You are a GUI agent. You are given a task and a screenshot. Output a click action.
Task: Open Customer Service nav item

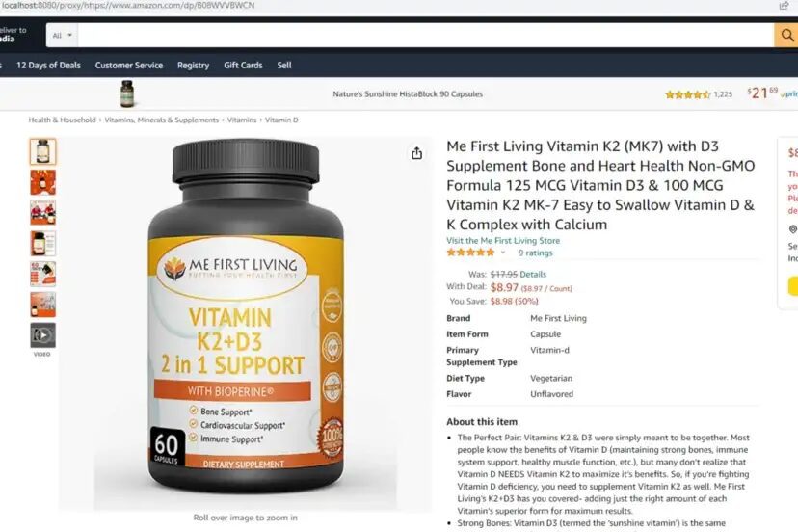click(x=129, y=66)
